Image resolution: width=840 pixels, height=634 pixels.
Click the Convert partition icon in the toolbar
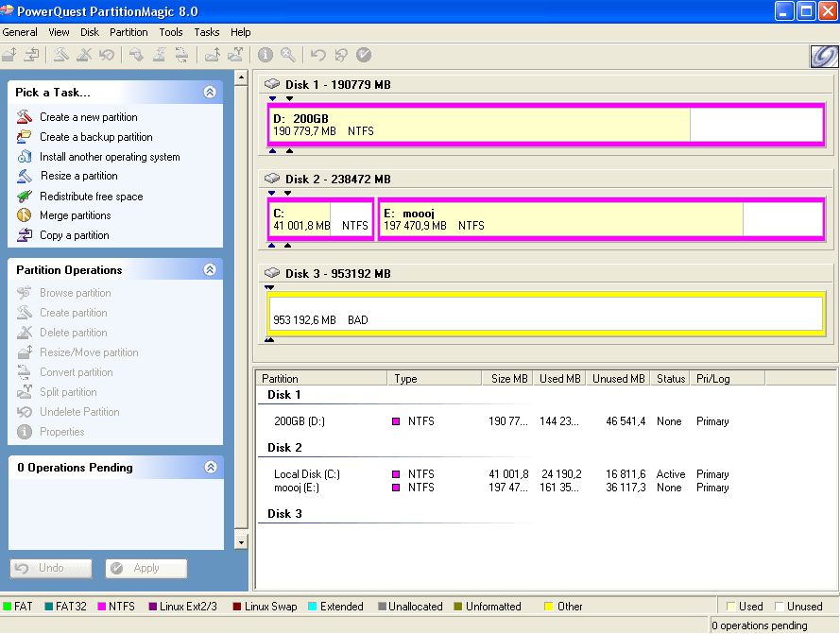[x=181, y=55]
